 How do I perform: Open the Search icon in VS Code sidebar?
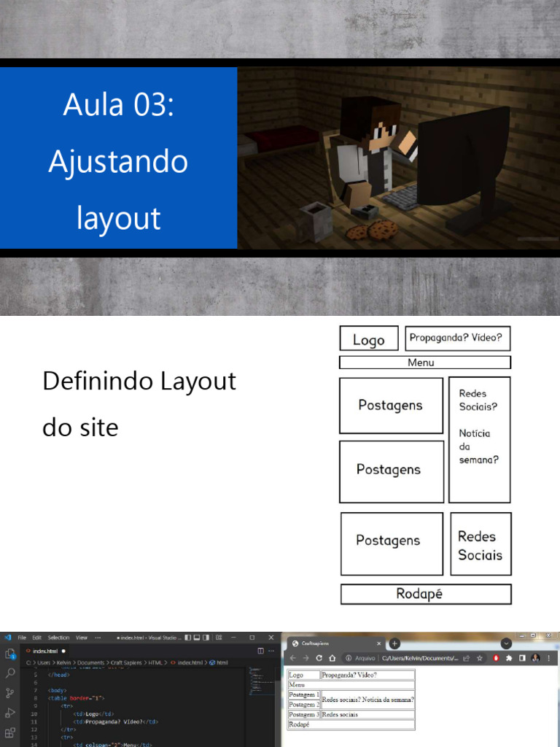pyautogui.click(x=10, y=673)
